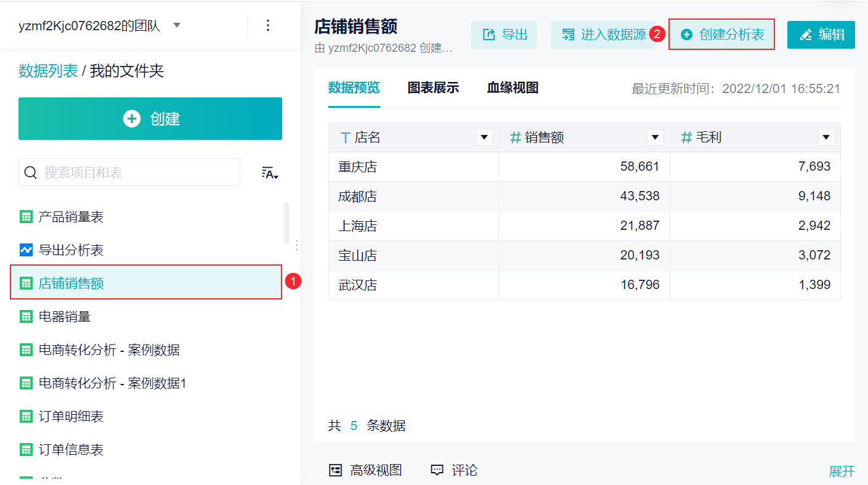Click the 高级视图 icon at bottom

336,470
